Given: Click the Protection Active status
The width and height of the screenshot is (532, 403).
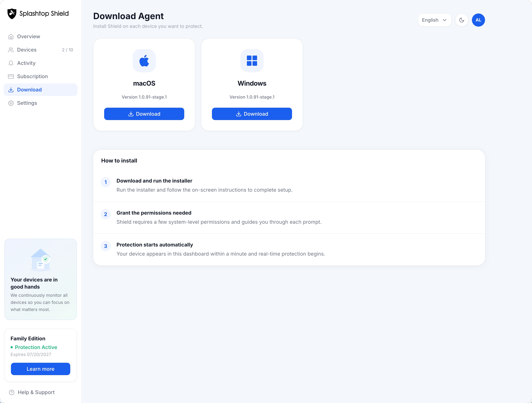Looking at the screenshot, I should (x=34, y=347).
